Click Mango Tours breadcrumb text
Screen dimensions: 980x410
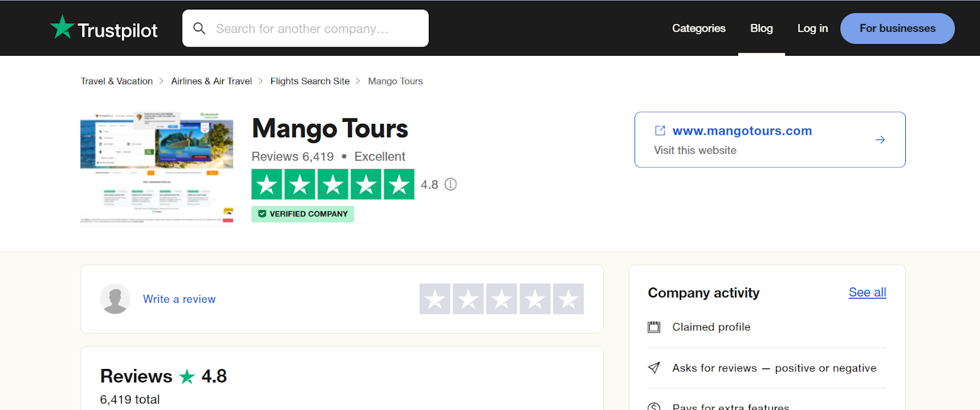(395, 81)
